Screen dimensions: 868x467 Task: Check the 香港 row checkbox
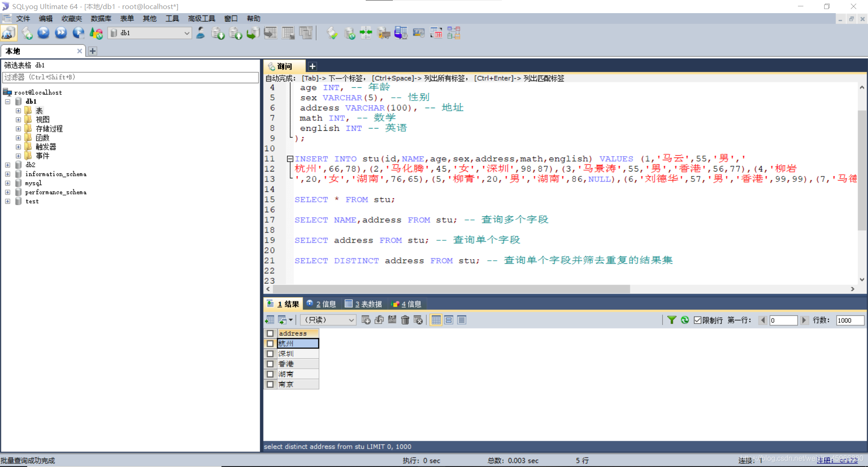[270, 364]
